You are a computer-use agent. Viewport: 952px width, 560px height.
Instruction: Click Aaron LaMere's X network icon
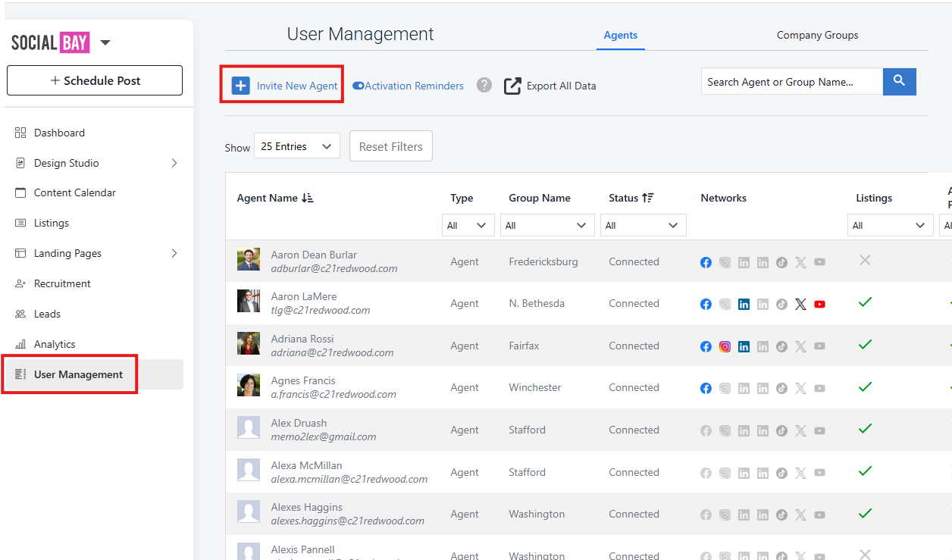click(x=800, y=304)
